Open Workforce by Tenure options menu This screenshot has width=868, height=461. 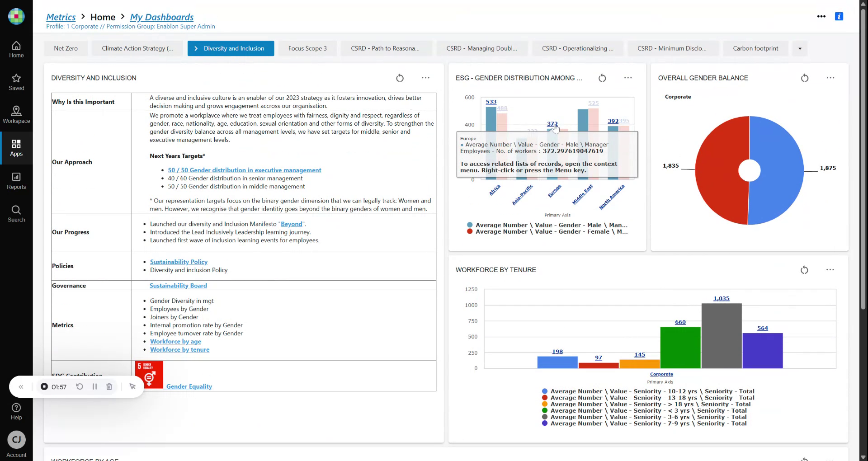pos(830,270)
